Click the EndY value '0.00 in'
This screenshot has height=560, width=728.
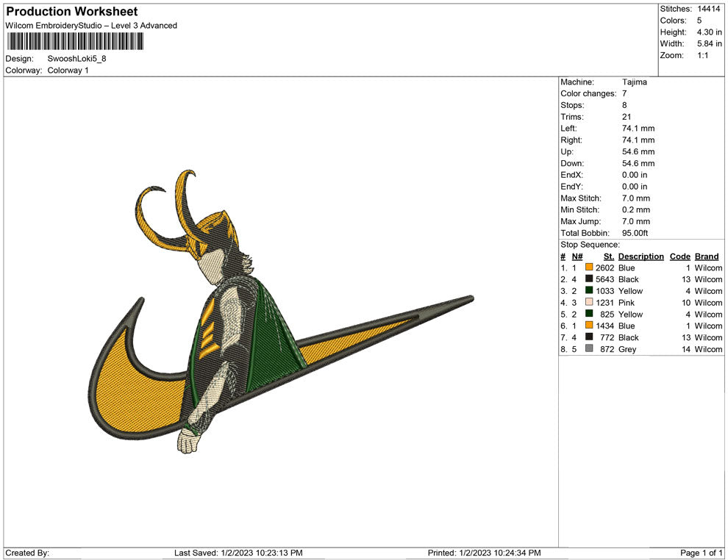click(x=635, y=186)
